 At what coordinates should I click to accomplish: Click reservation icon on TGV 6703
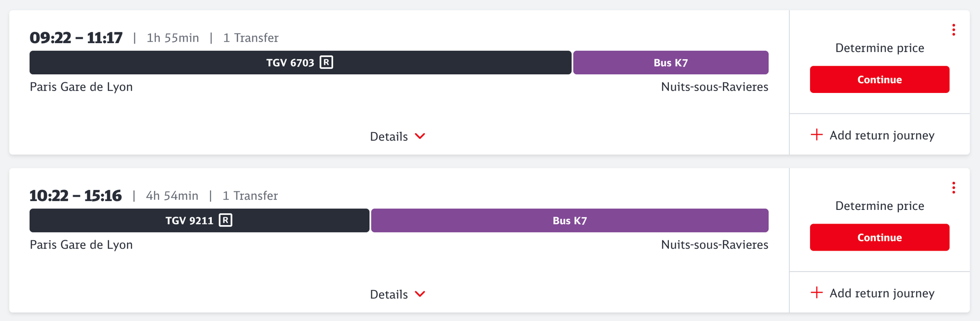click(326, 62)
